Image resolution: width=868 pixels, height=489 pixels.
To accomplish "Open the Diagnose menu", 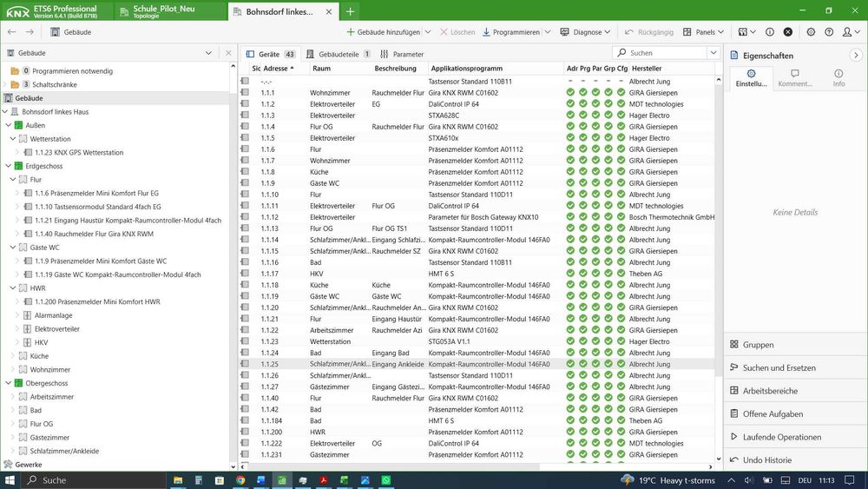I will (x=585, y=32).
